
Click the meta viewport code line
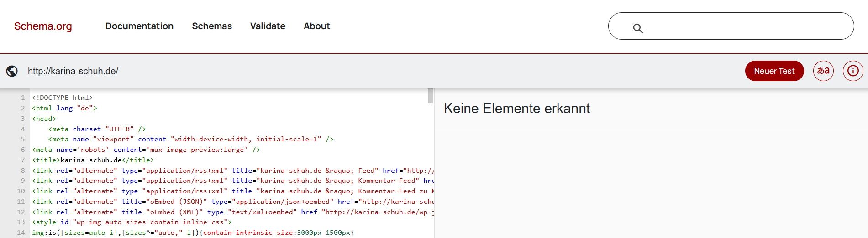coord(191,139)
